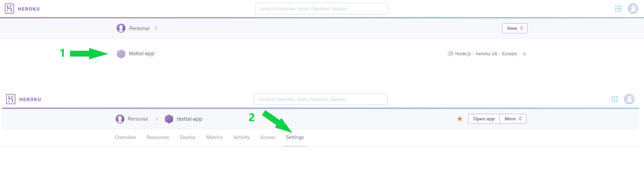Click the lower header's account avatar
This screenshot has height=169, width=644.
coord(629,99)
